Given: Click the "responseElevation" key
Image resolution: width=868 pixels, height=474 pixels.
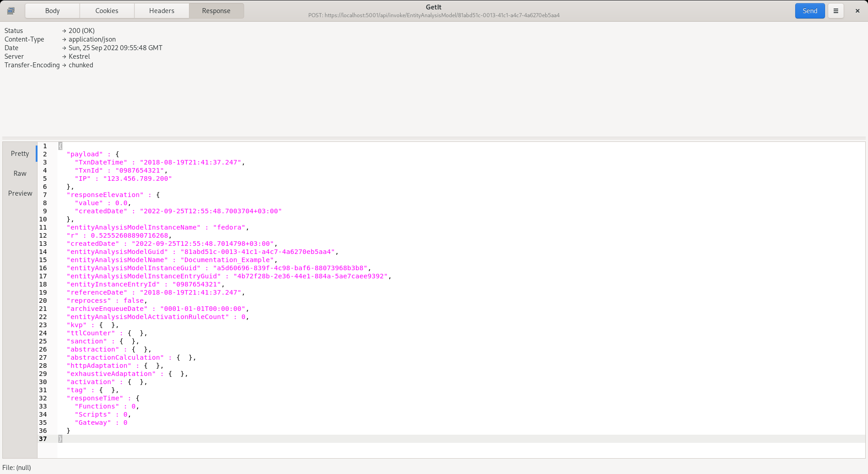Looking at the screenshot, I should tap(105, 195).
